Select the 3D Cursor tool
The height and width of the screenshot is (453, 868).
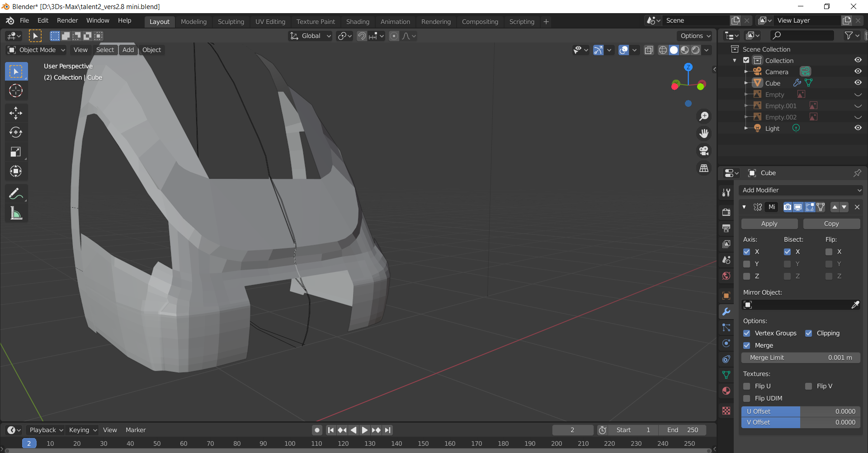(x=16, y=91)
